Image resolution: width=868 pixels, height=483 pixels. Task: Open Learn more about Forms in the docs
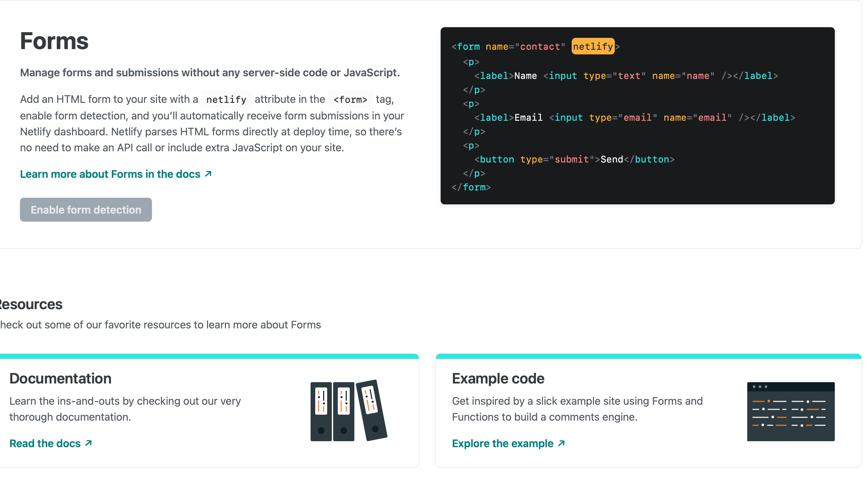point(116,174)
